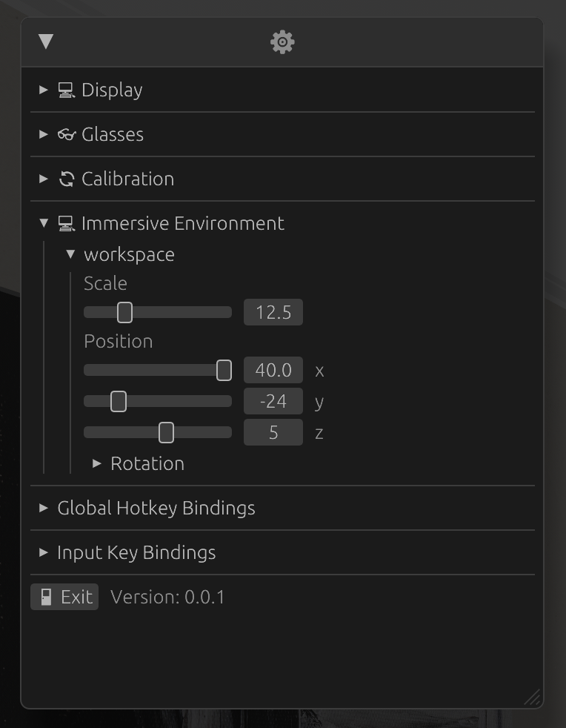The width and height of the screenshot is (566, 728).
Task: Click the Glasses eyewear icon
Action: 67,134
